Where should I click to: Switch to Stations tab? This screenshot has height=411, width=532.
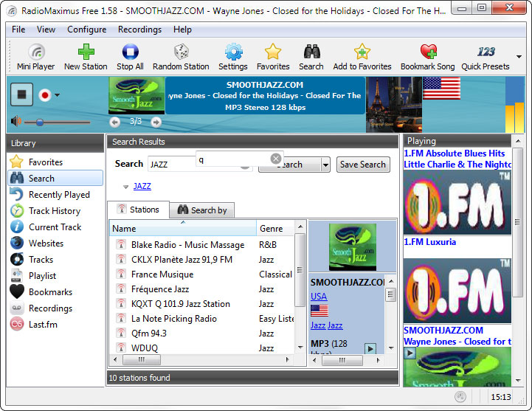pyautogui.click(x=138, y=210)
